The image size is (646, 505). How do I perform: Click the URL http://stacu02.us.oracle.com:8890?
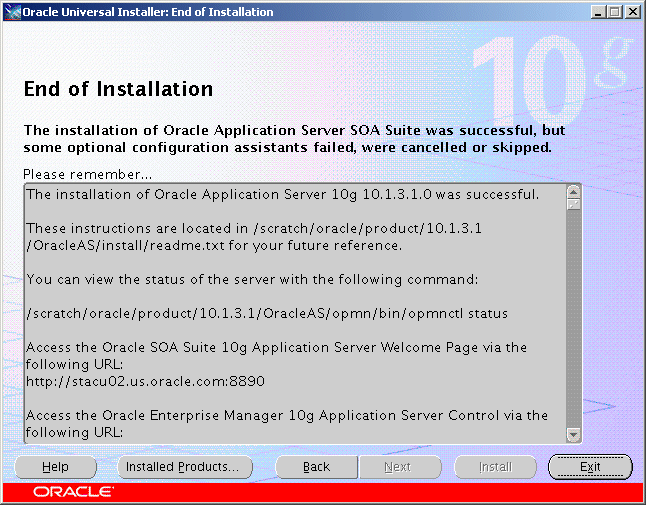145,381
